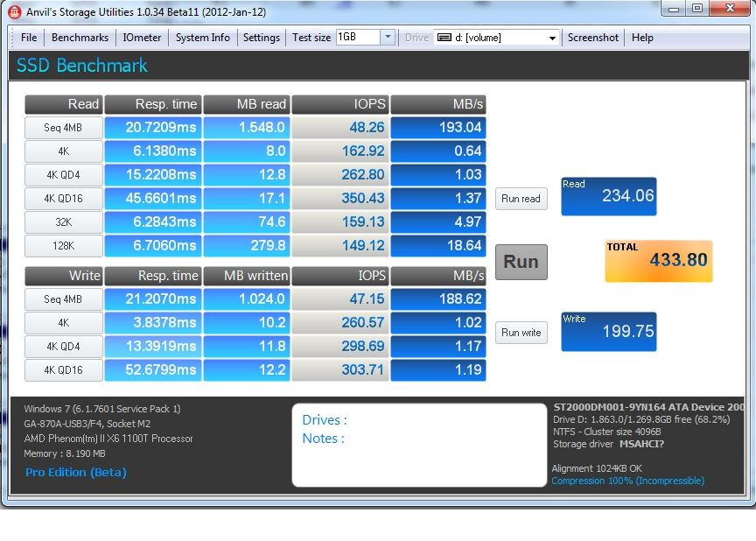Click the Write column header
Viewport: 756px width, 541px height.
coord(64,276)
